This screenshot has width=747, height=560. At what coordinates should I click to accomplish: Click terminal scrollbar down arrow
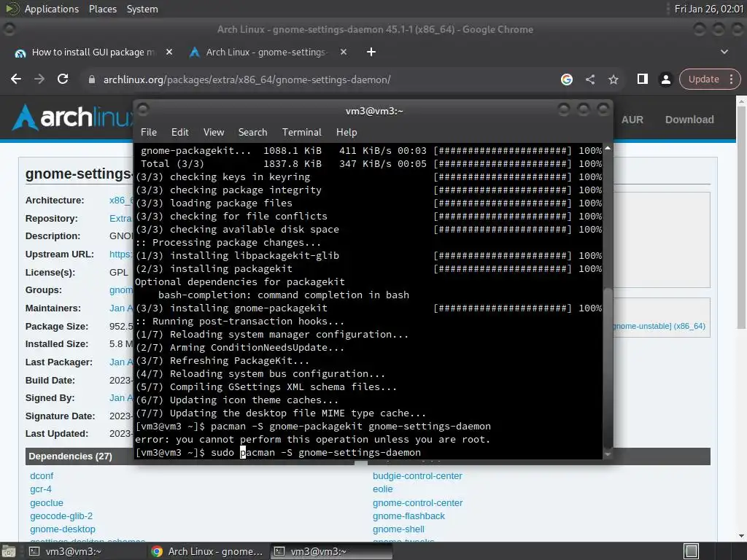click(608, 455)
